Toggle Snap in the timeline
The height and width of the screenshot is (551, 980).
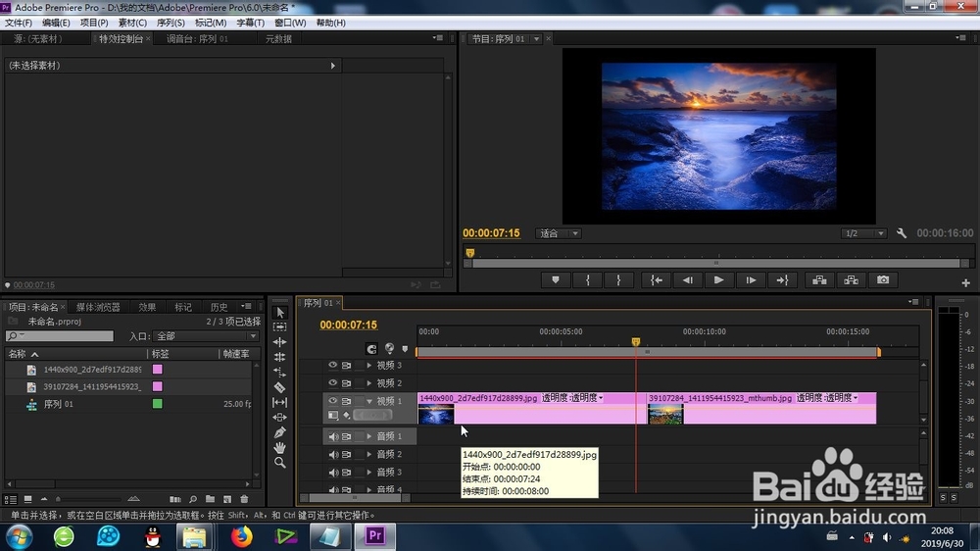pyautogui.click(x=371, y=349)
